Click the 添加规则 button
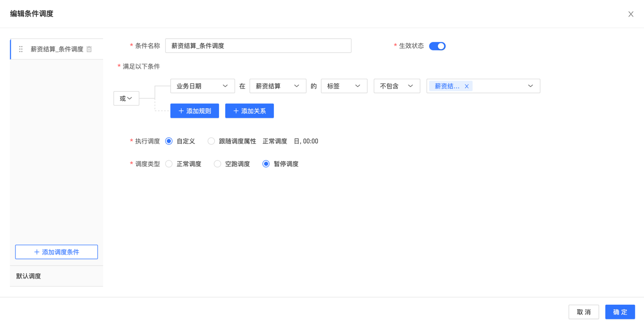 (x=195, y=111)
